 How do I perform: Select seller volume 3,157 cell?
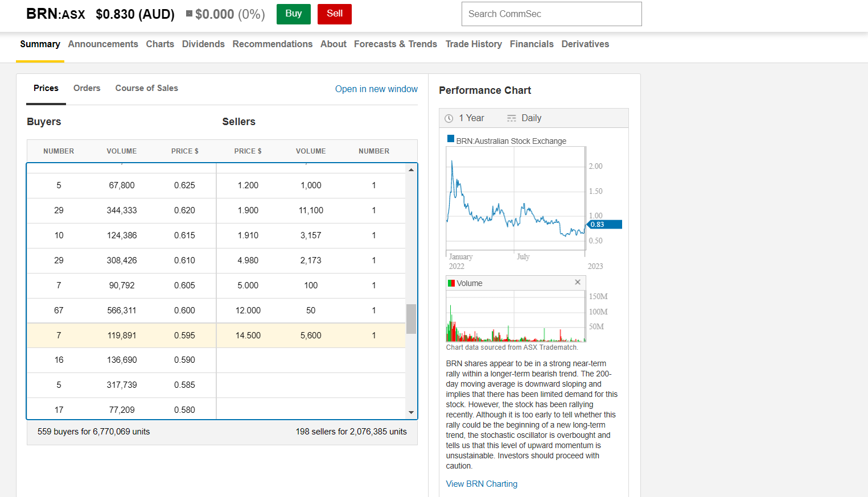click(311, 235)
